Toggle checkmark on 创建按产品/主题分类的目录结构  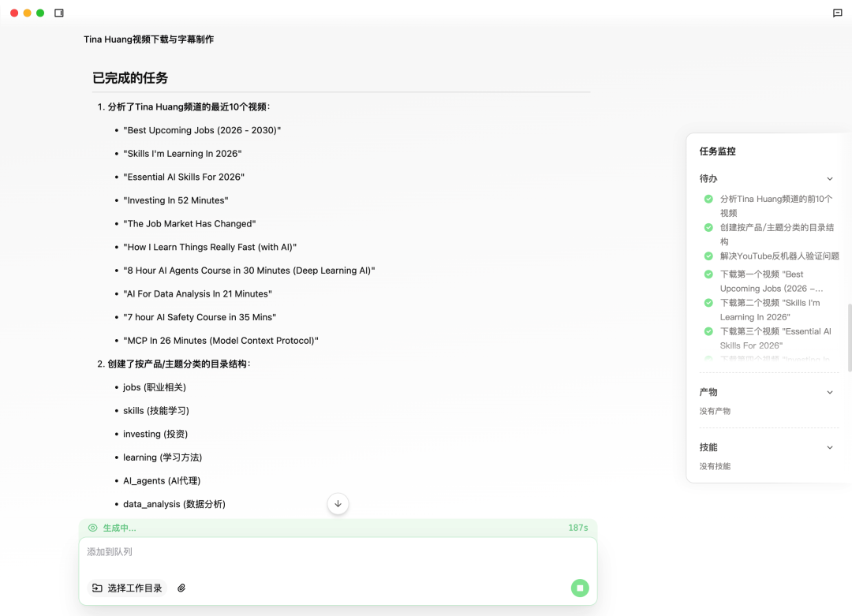click(708, 227)
